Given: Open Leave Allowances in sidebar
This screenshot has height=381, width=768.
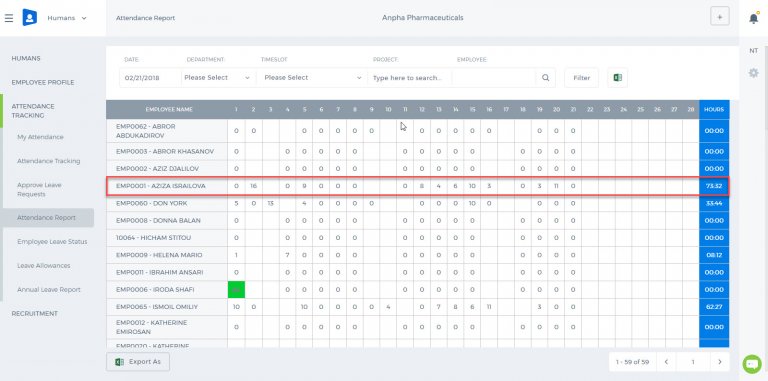Looking at the screenshot, I should [44, 266].
